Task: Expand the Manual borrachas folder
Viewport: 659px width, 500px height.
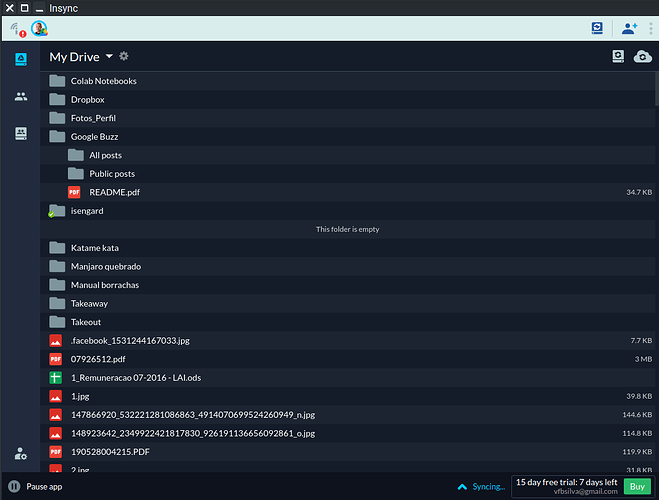Action: [x=348, y=285]
